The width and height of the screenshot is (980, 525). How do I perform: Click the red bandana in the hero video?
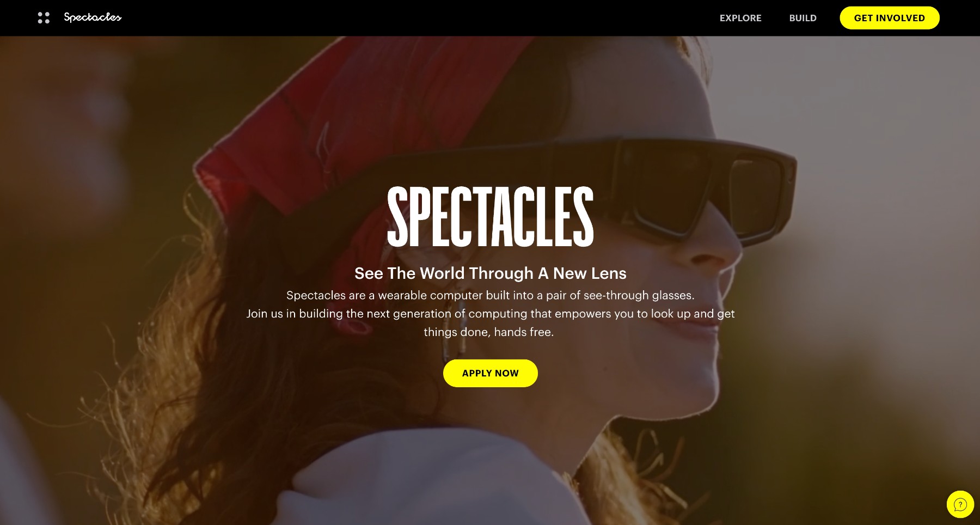(x=327, y=125)
